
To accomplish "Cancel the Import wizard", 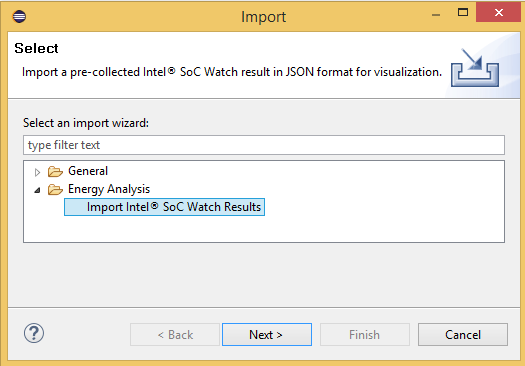I will pos(463,335).
